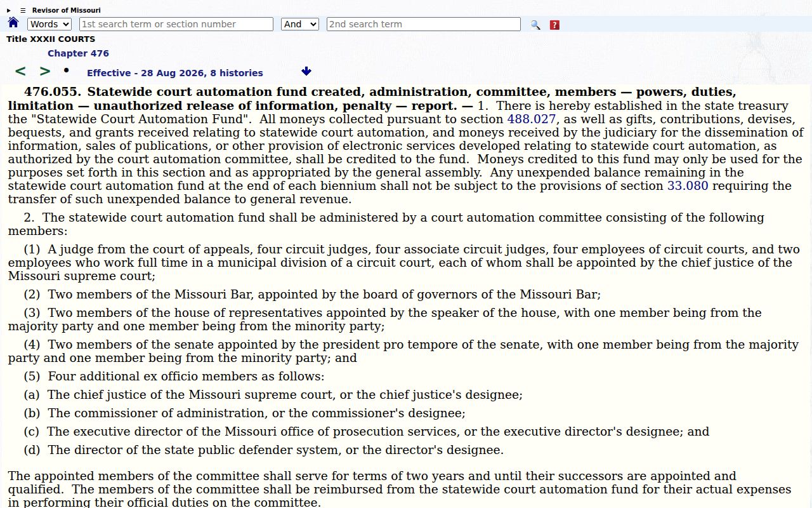The image size is (812, 508).
Task: Open section 488.027 link
Action: (x=532, y=119)
